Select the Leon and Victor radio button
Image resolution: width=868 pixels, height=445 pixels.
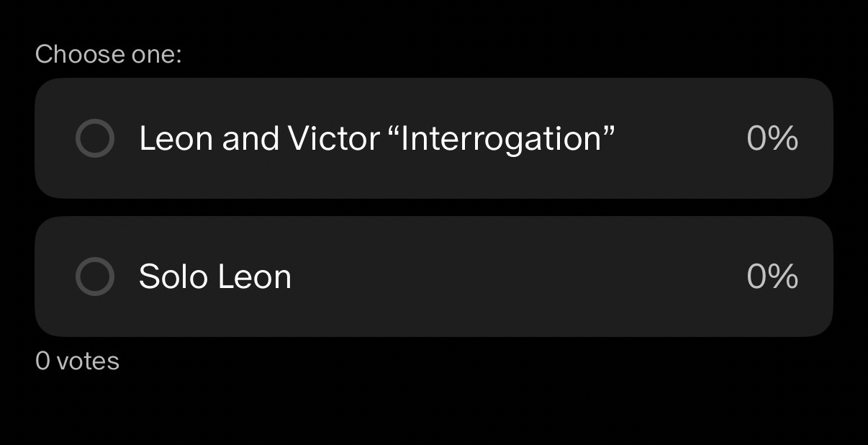(95, 138)
